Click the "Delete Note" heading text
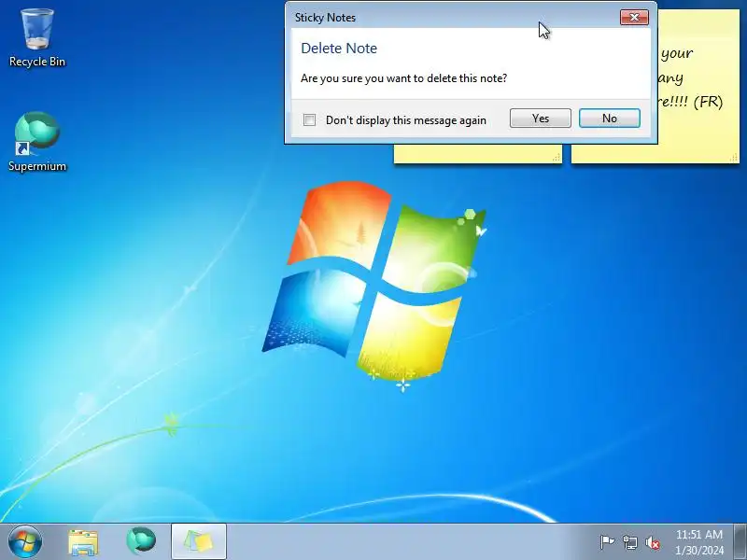The width and height of the screenshot is (747, 560). click(339, 49)
